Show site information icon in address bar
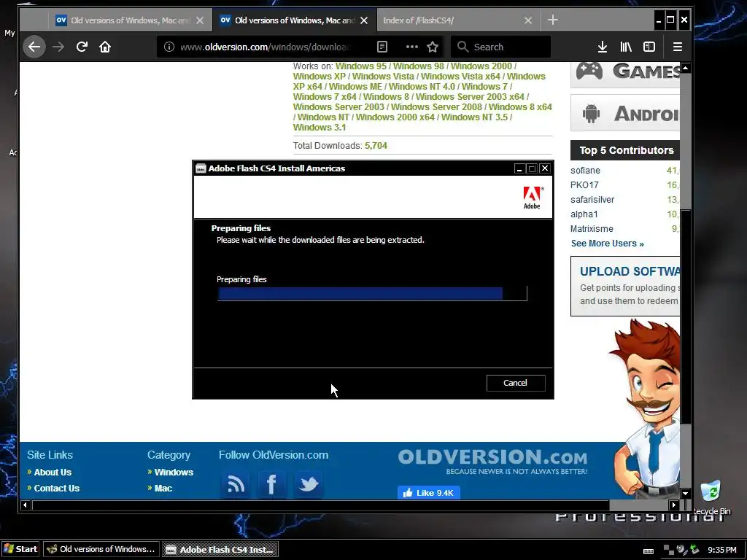 point(169,47)
